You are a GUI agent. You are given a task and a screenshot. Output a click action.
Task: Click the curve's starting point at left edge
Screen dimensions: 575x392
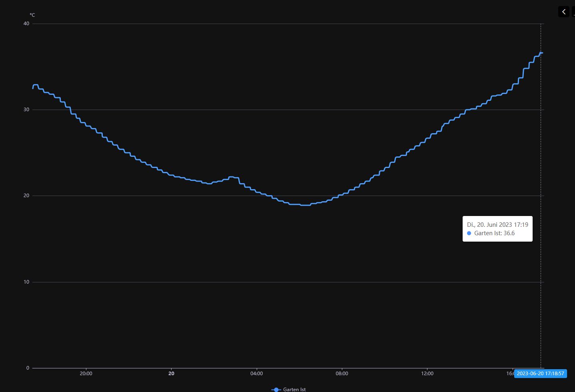tap(33, 88)
